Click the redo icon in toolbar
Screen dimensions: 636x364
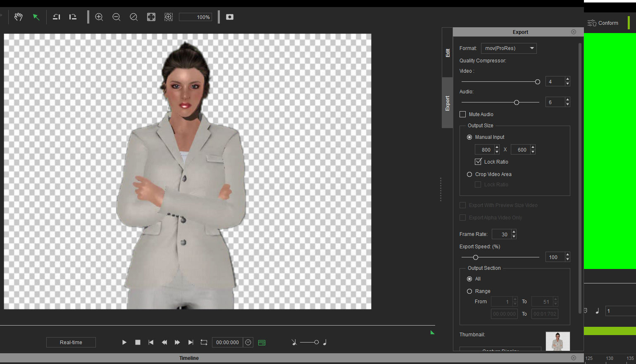[x=73, y=17]
